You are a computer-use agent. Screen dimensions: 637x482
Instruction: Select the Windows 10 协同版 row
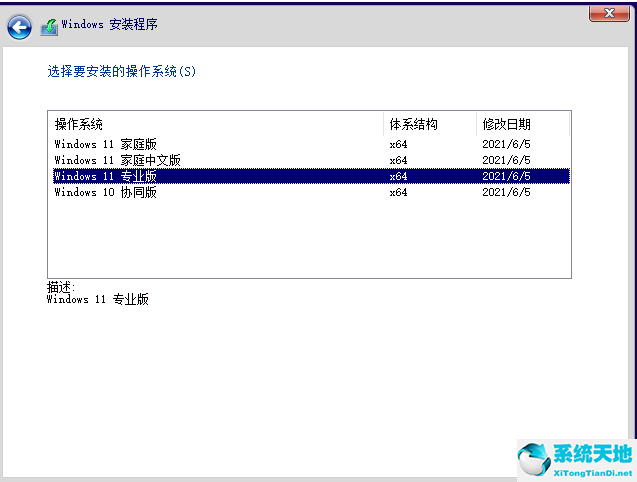point(312,192)
